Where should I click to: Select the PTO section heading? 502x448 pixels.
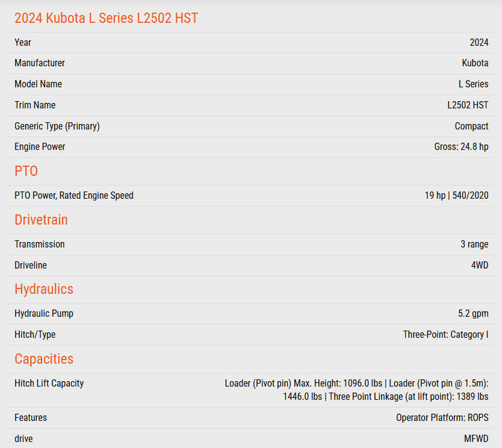click(26, 171)
